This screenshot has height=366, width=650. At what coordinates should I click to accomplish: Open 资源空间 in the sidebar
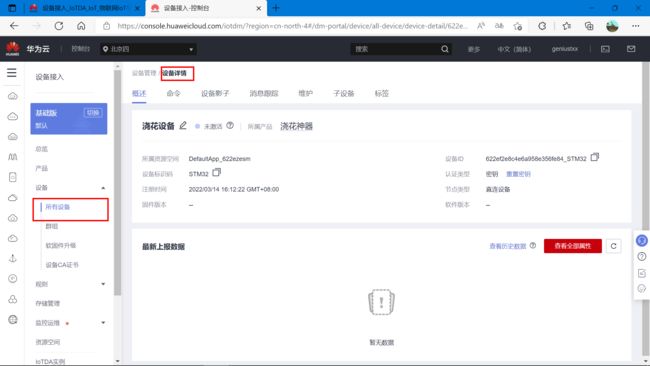click(x=48, y=342)
